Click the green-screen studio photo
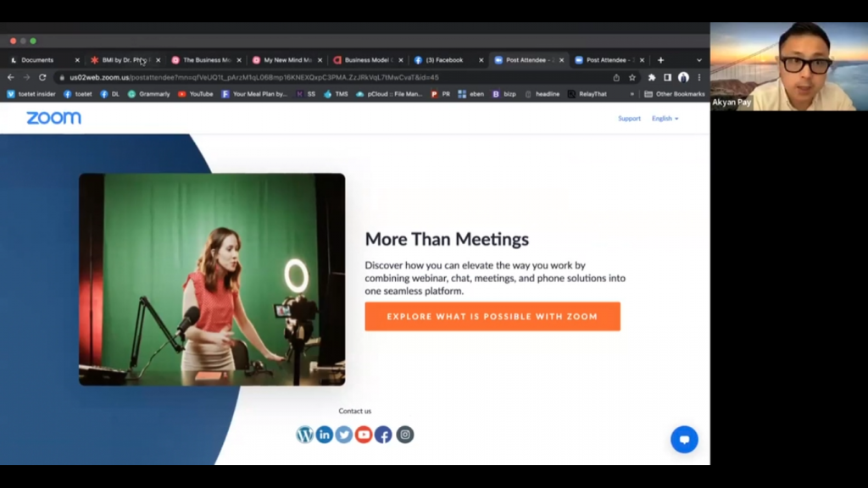 click(x=212, y=280)
